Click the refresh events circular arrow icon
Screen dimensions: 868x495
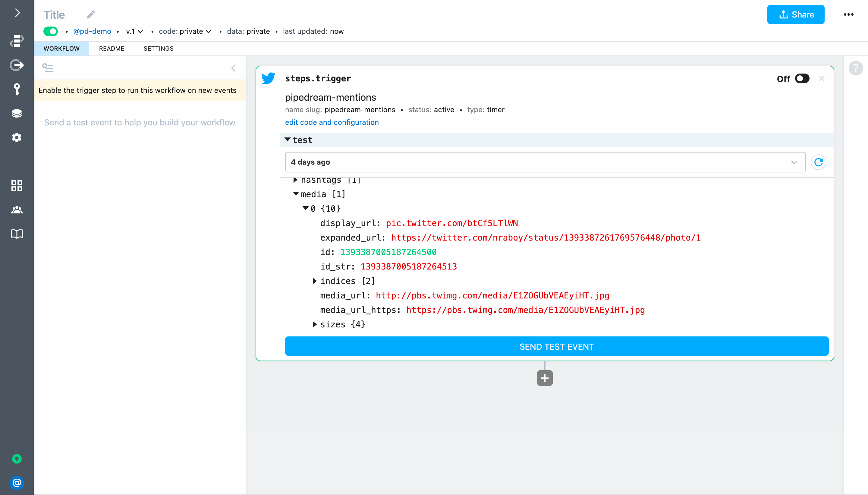(x=818, y=162)
